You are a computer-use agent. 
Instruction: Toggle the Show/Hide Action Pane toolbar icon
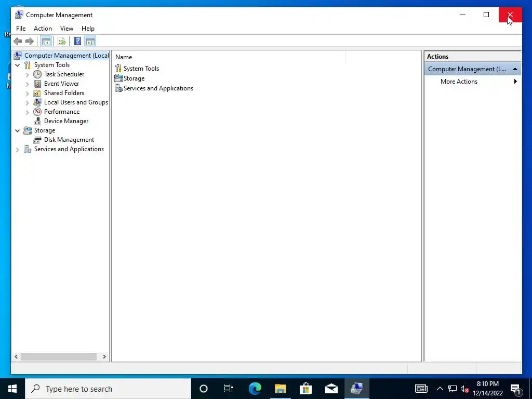click(90, 42)
